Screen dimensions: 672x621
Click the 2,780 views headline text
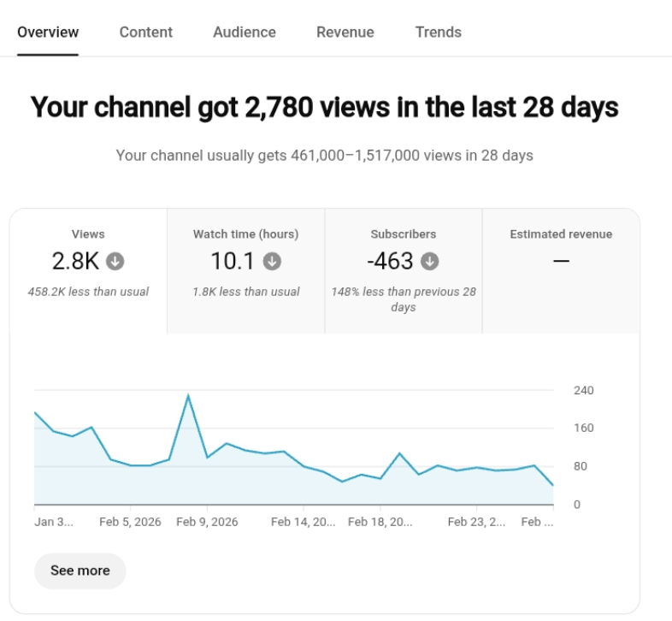coord(324,108)
